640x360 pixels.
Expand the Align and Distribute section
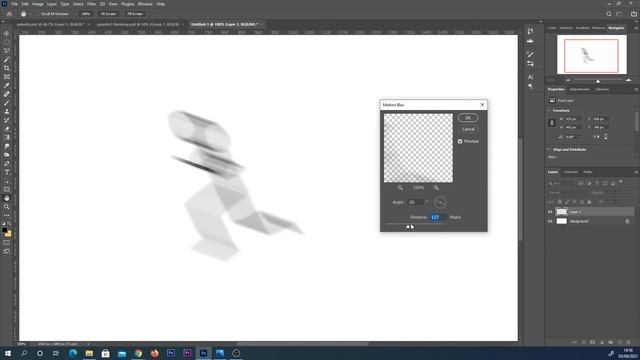coord(549,150)
